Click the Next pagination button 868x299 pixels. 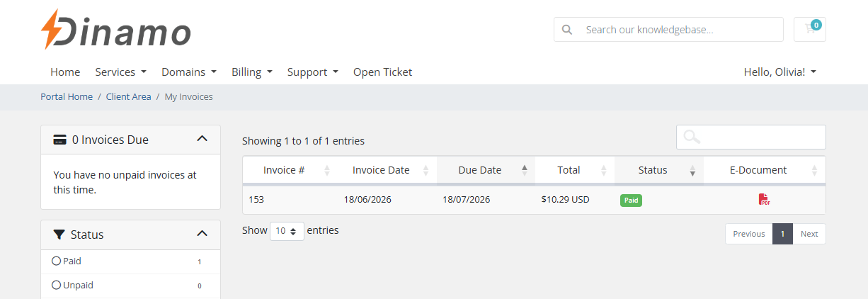[x=809, y=234]
